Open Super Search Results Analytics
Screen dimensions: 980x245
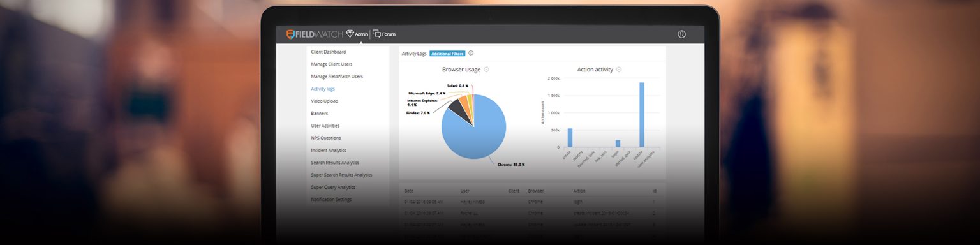341,175
